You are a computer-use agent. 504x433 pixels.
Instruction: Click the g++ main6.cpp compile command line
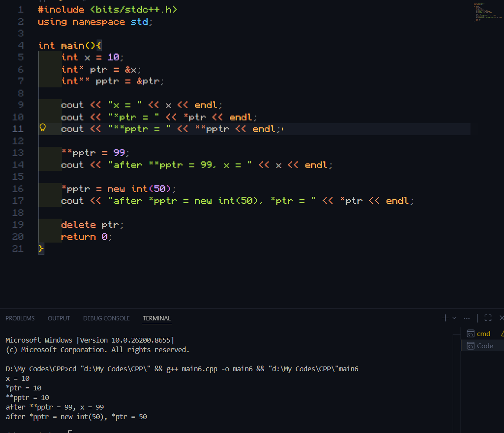coord(182,369)
